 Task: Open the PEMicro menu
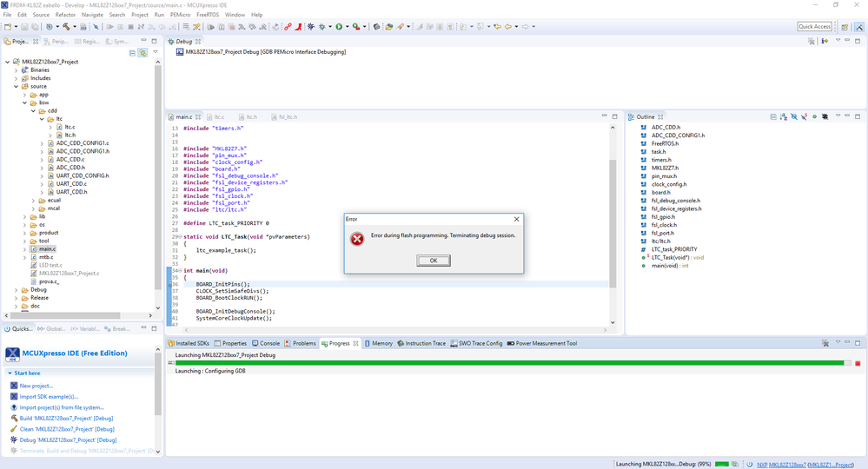click(180, 15)
